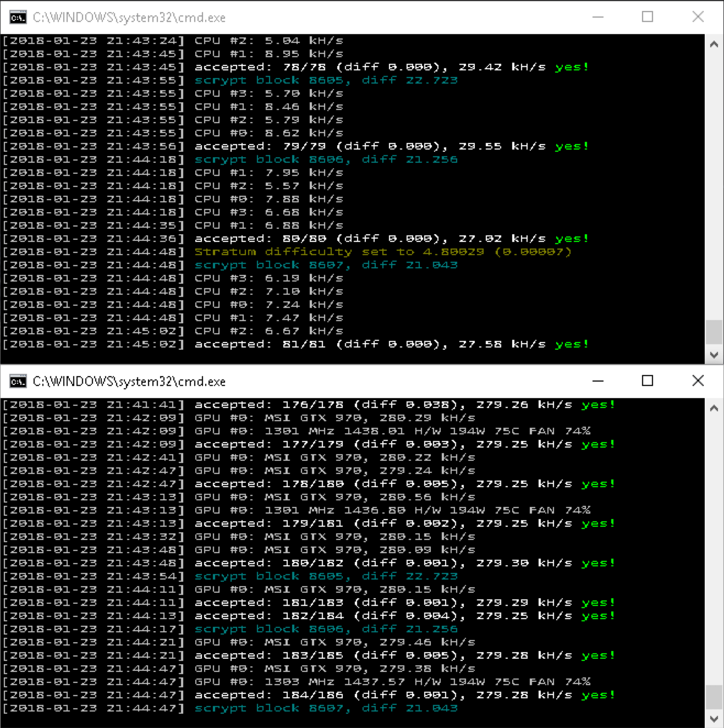
Task: Click the 21:43:24 'CPU #2' line in the upper window
Action: click(x=173, y=41)
